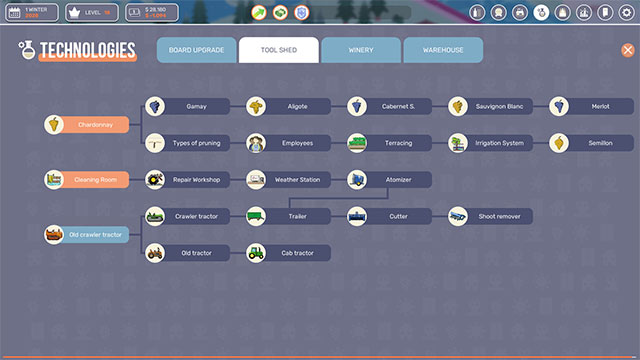640x360 pixels.
Task: Open the Board Upgrade tab
Action: 196,50
